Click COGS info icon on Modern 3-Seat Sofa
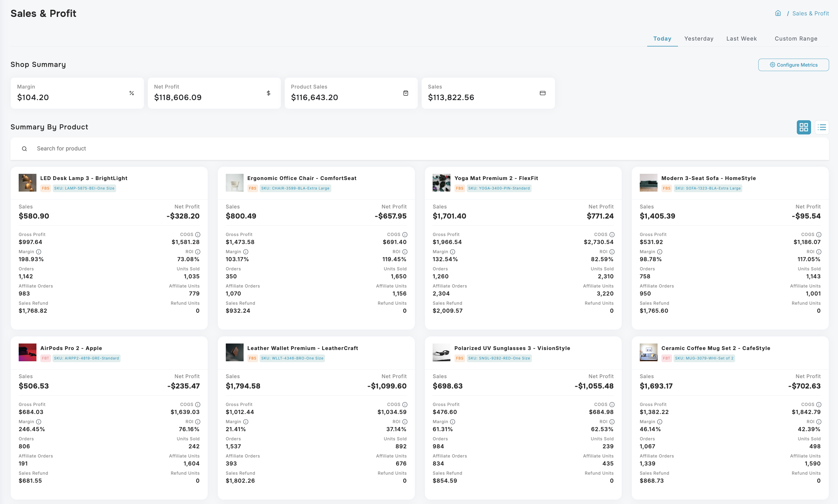Screen dimensions: 838x504 point(819,235)
